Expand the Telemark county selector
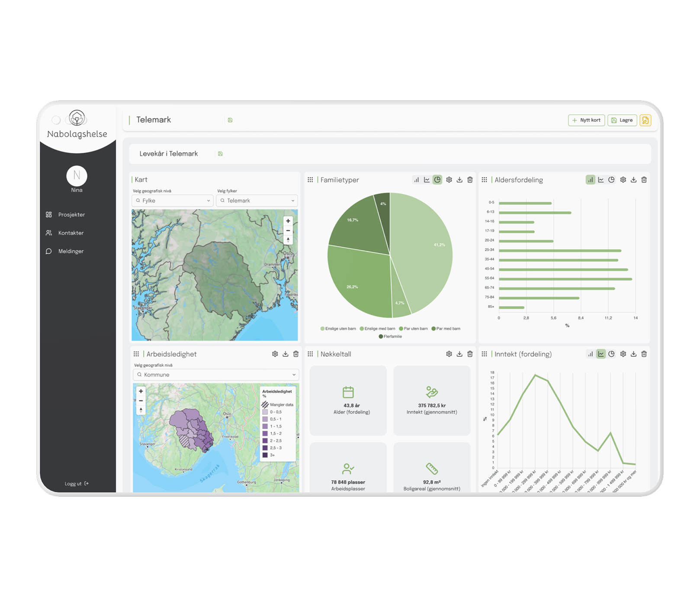This screenshot has width=700, height=597. coord(257,200)
